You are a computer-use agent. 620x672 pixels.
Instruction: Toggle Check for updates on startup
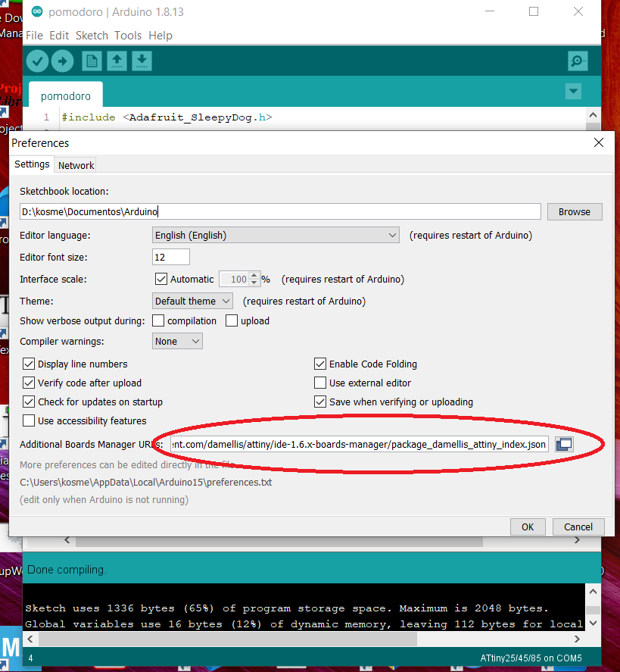point(29,402)
